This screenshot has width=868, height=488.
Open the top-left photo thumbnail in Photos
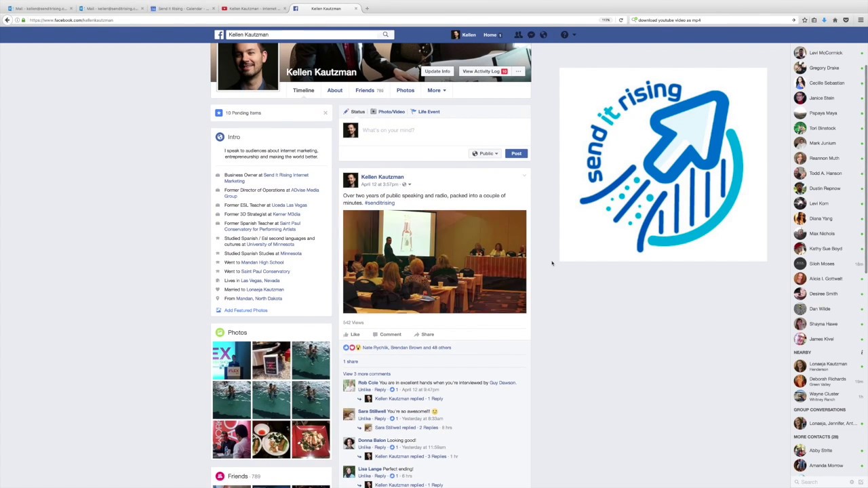tap(231, 360)
